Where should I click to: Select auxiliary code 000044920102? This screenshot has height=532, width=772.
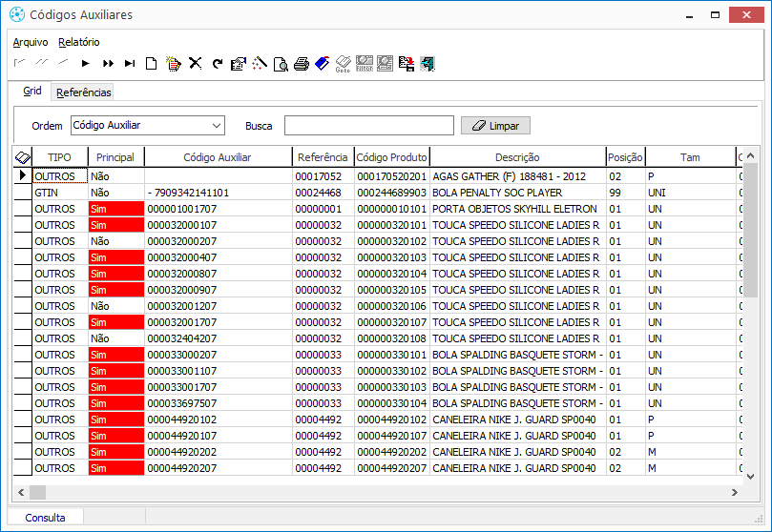(219, 419)
